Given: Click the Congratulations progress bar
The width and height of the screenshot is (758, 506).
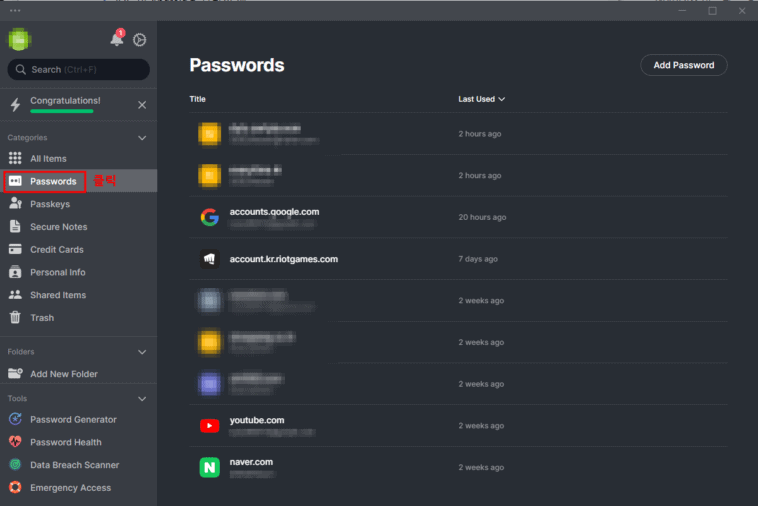Looking at the screenshot, I should pyautogui.click(x=62, y=111).
